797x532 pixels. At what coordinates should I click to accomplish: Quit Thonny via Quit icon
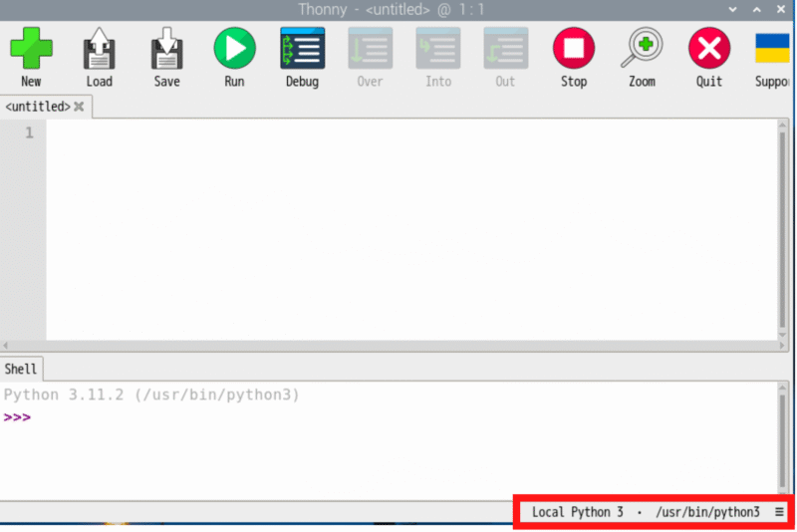click(x=709, y=57)
